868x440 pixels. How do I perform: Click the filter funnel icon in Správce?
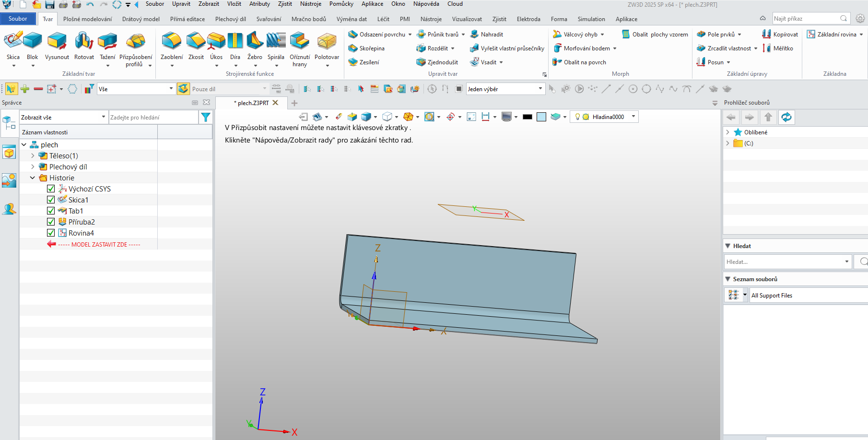click(205, 117)
